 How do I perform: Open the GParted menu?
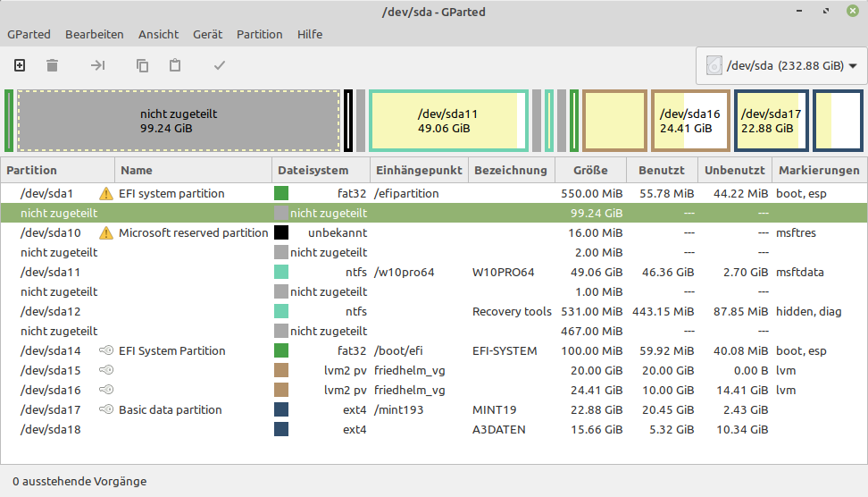[x=29, y=34]
